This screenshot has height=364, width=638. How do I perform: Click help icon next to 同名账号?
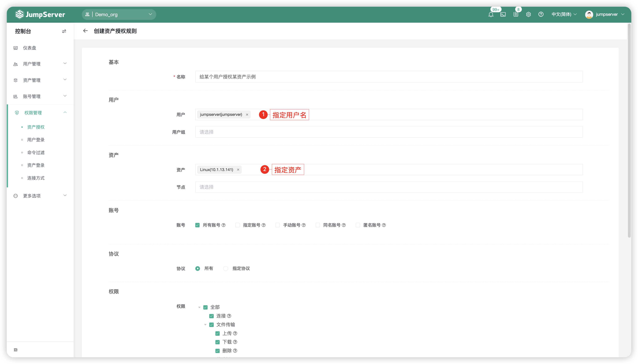pos(344,225)
